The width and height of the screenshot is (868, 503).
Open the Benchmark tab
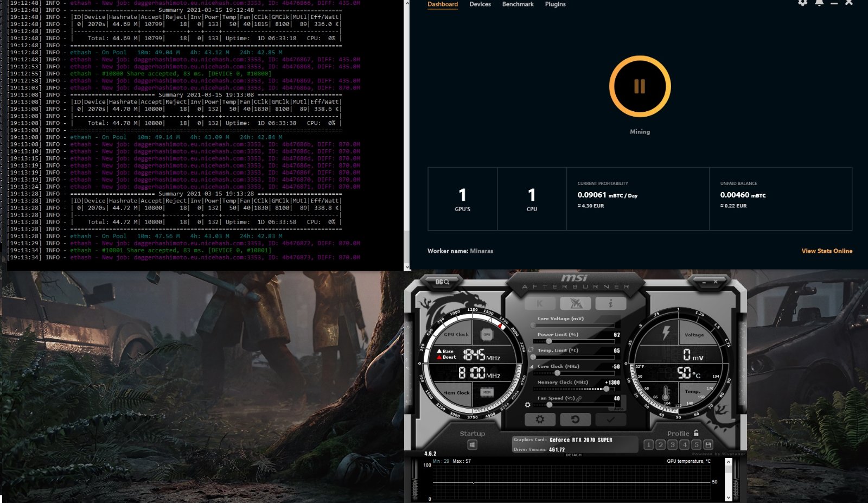pos(518,4)
